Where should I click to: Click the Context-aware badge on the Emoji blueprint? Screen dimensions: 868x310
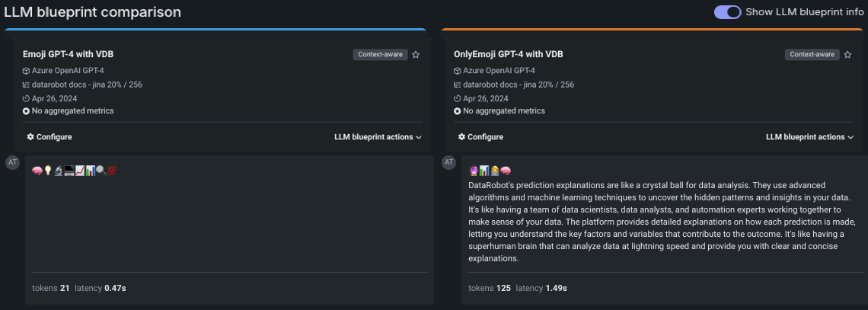[380, 55]
